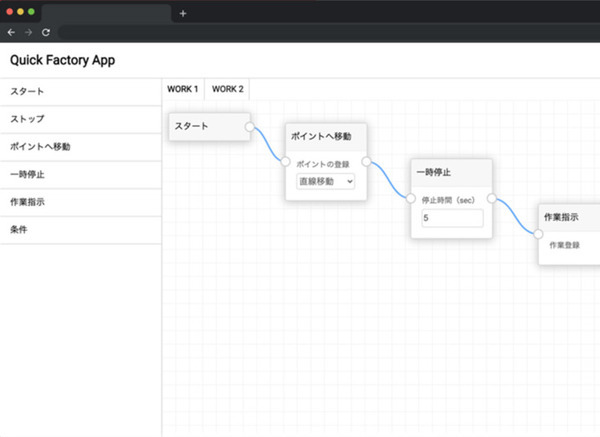This screenshot has width=600, height=437.
Task: Click the browser forward arrow
Action: (28, 32)
